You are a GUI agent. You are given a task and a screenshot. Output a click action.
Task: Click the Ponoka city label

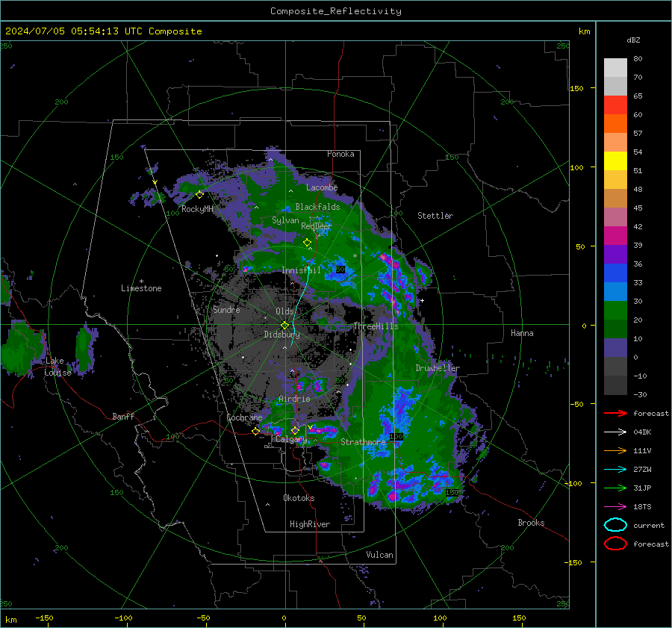(x=340, y=154)
